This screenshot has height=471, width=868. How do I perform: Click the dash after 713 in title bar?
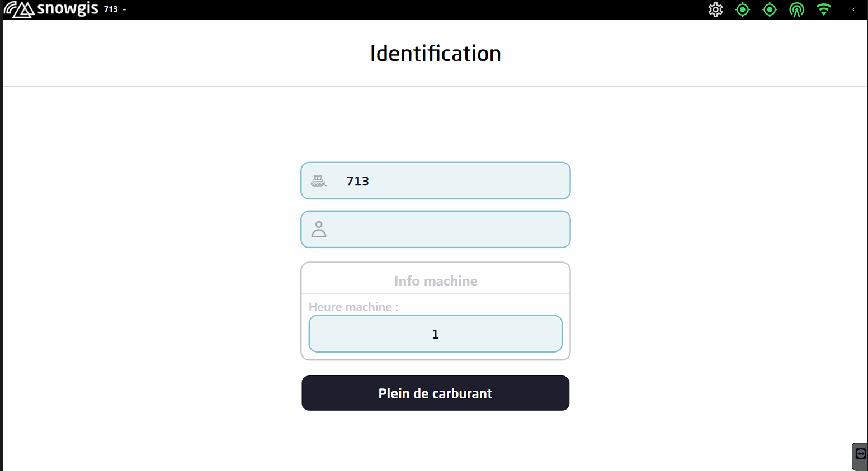point(124,9)
